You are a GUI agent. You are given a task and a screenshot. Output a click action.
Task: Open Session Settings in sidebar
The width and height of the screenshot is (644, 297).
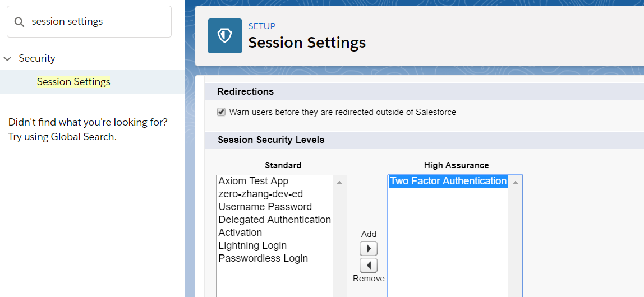pos(73,82)
